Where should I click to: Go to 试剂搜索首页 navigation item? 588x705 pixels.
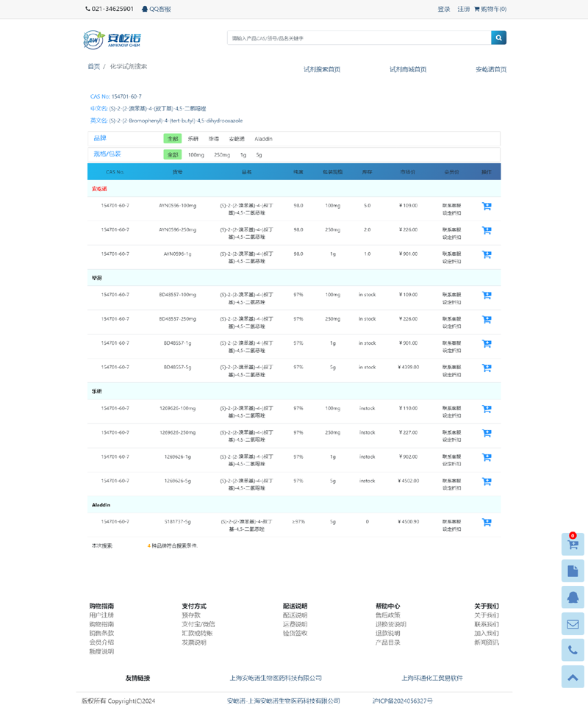pyautogui.click(x=322, y=69)
